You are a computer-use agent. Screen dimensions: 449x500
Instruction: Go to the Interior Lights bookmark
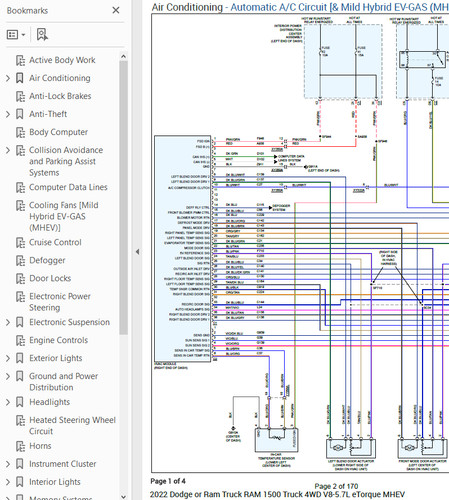click(x=55, y=482)
